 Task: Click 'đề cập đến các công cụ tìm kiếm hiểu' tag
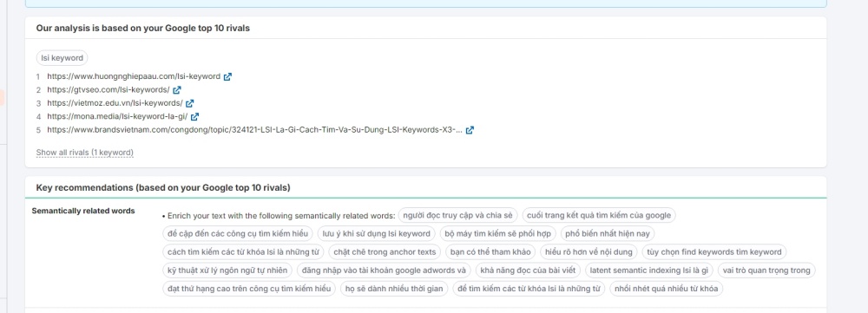click(x=238, y=233)
